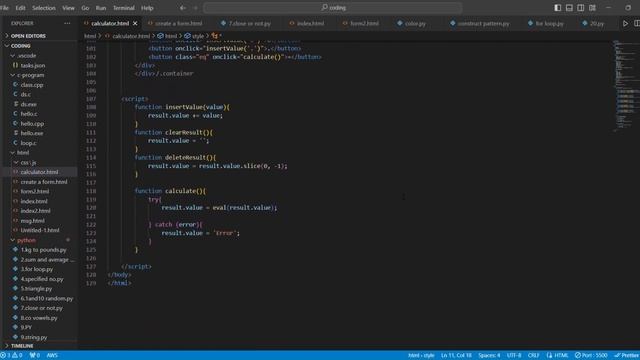Click the command center search box
640x360 pixels.
click(333, 8)
